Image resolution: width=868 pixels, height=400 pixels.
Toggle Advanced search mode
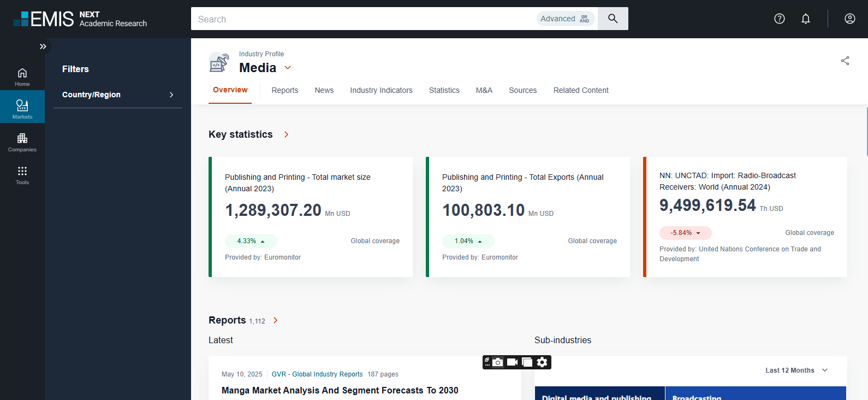point(565,19)
